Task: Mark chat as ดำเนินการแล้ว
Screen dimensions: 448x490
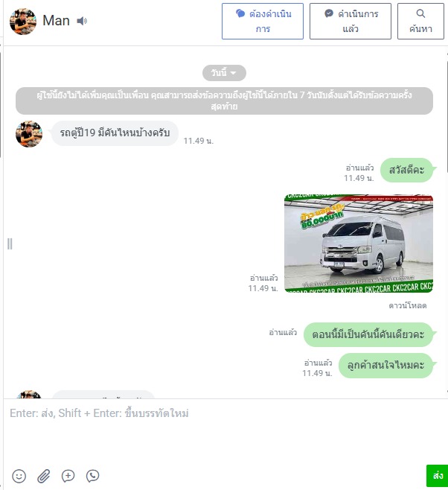Action: point(351,22)
